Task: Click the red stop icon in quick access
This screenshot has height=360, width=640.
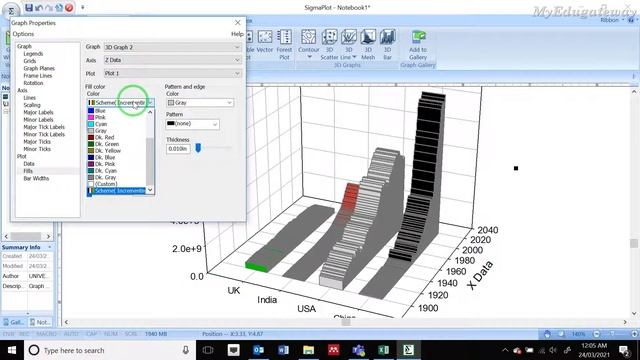Action: 69,7
